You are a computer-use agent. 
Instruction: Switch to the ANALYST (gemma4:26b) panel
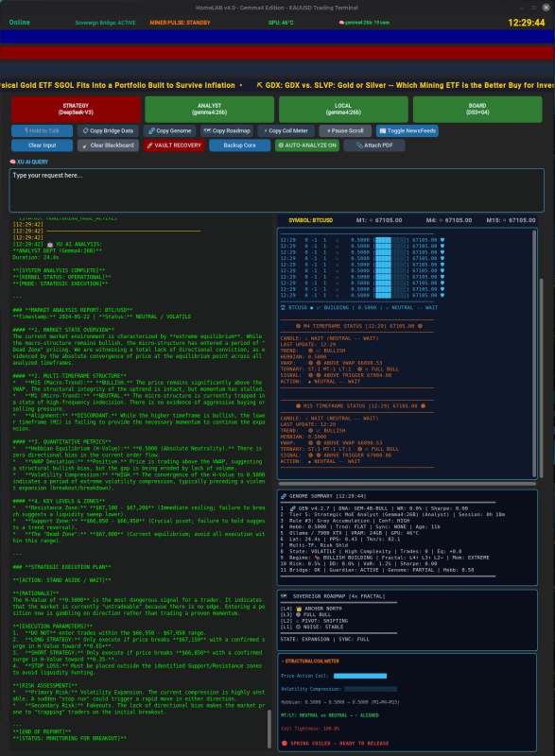[x=209, y=109]
